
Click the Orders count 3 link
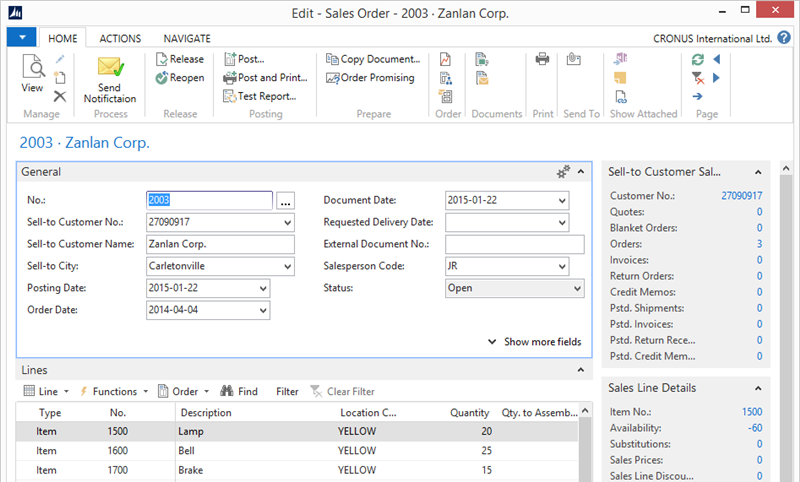point(759,244)
